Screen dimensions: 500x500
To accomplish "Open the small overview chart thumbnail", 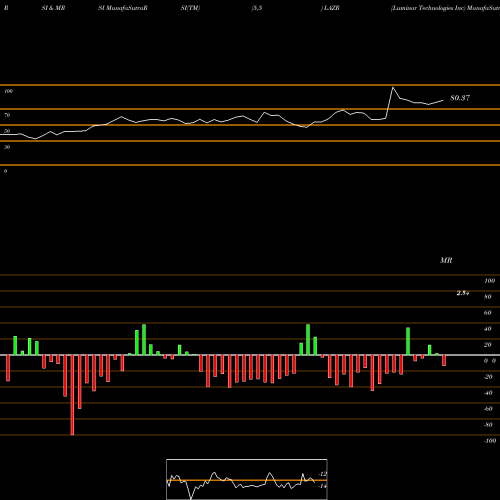I will (x=247, y=479).
